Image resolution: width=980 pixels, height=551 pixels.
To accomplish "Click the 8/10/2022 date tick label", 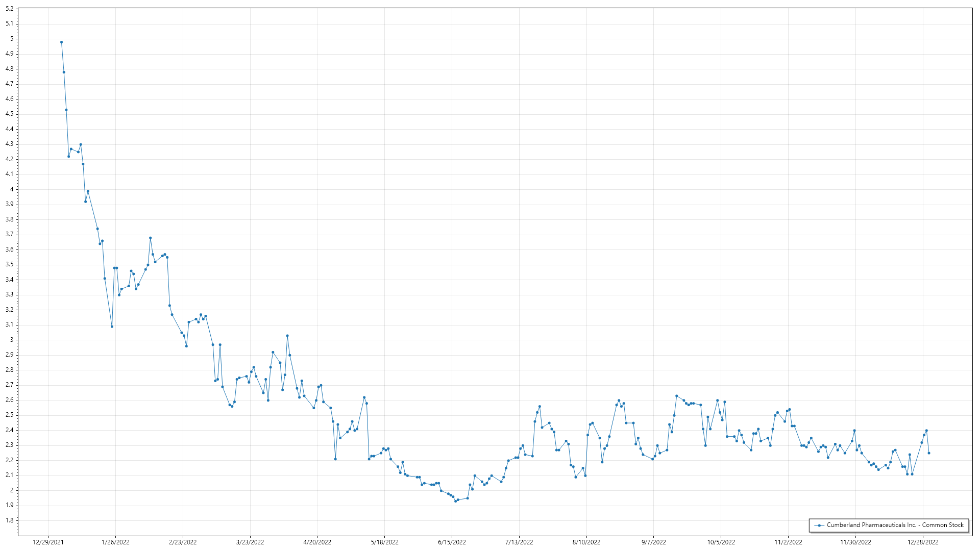I will [x=586, y=542].
